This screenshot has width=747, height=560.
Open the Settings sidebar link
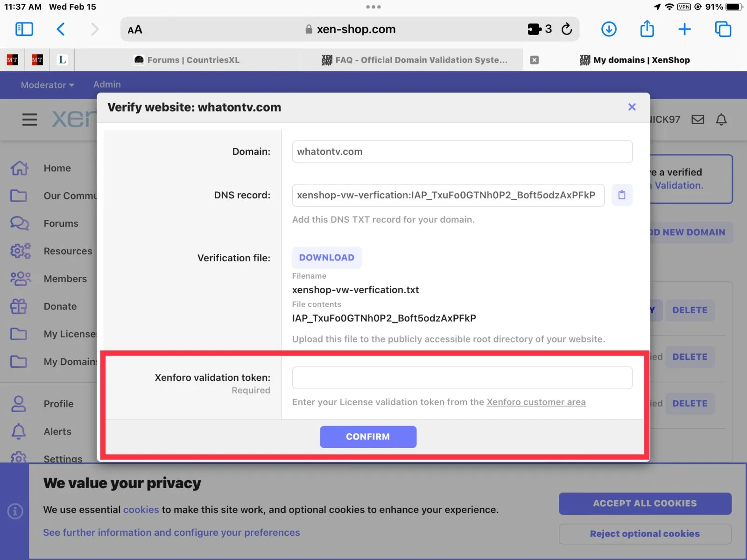click(63, 458)
